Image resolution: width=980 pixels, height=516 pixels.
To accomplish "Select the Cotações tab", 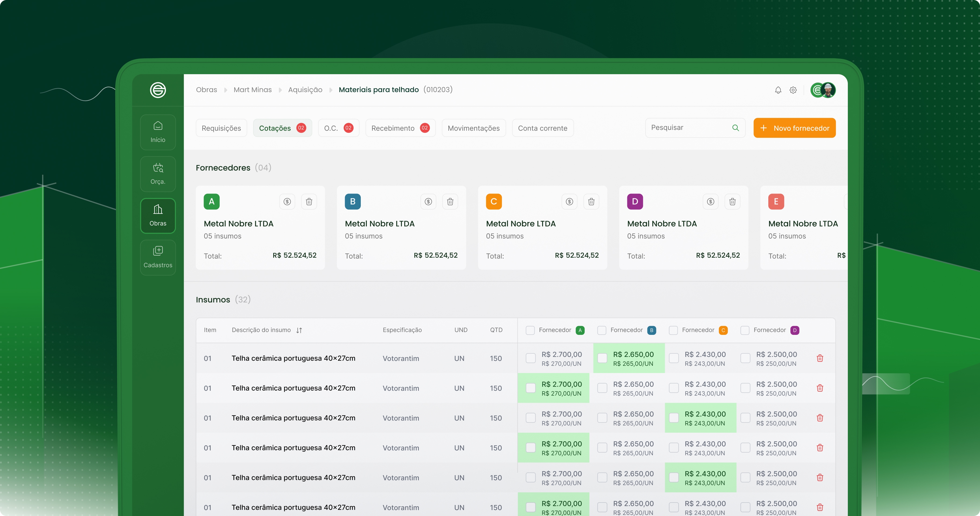I will tap(283, 128).
